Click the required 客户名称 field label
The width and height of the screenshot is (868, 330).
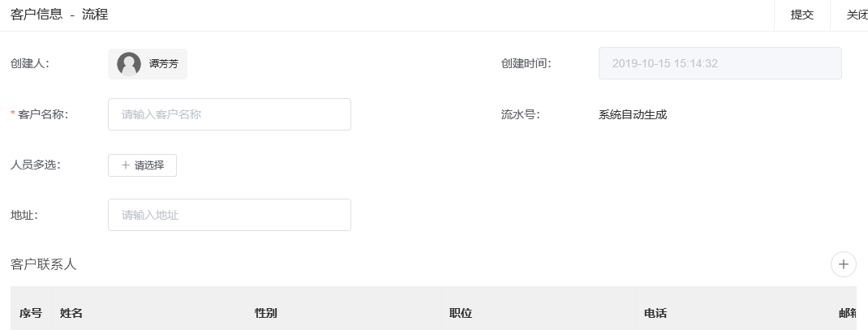click(42, 114)
